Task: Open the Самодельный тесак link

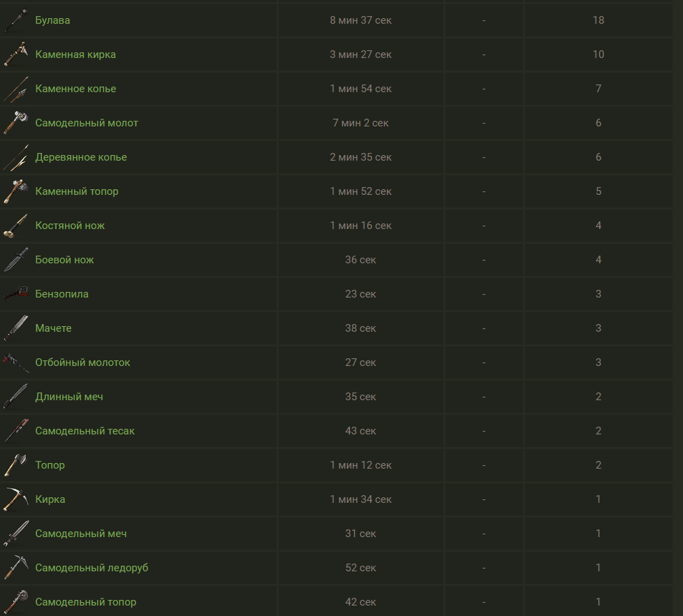Action: 85,431
